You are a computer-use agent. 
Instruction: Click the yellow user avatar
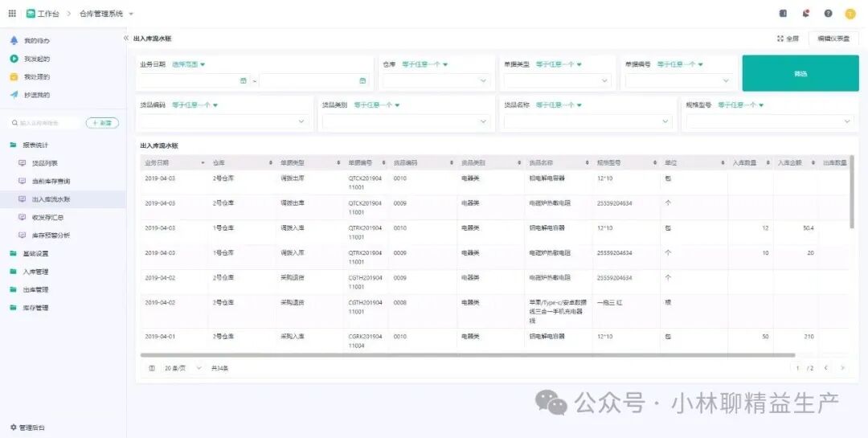(x=850, y=14)
